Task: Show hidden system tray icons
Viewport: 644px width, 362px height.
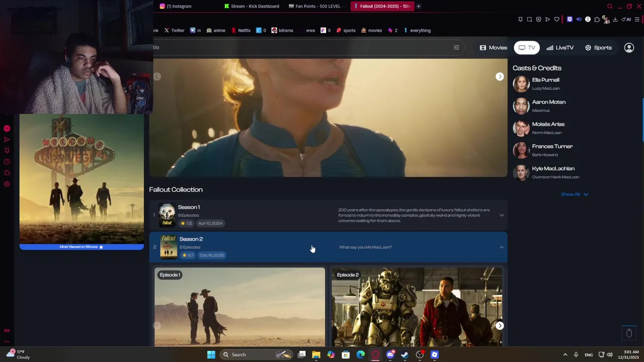Action: [x=565, y=355]
